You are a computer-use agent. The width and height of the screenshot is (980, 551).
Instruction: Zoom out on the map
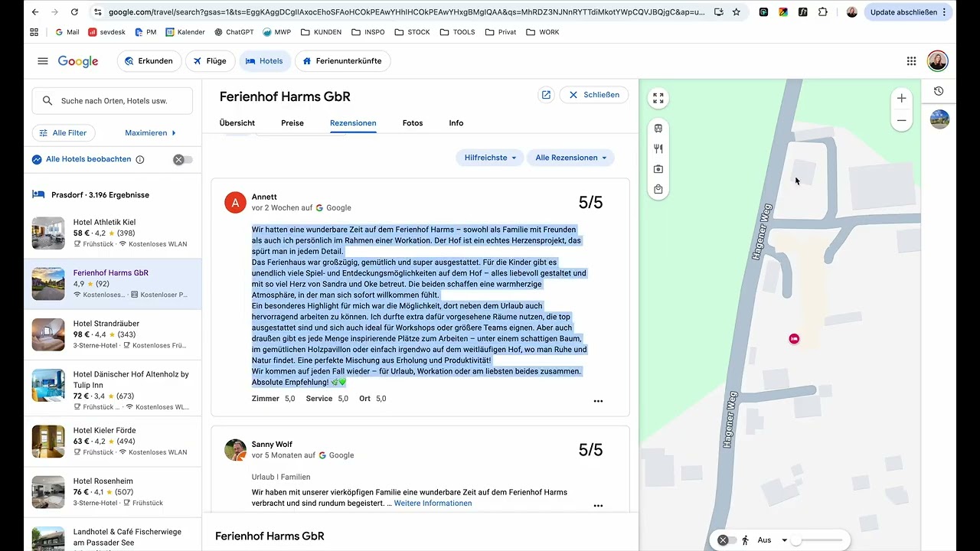[x=902, y=120]
